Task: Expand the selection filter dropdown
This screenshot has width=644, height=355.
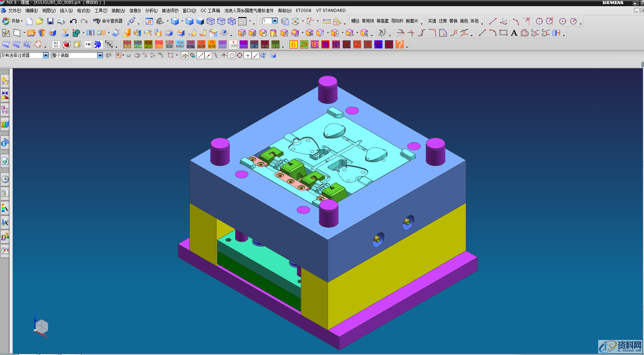Action: click(45, 55)
